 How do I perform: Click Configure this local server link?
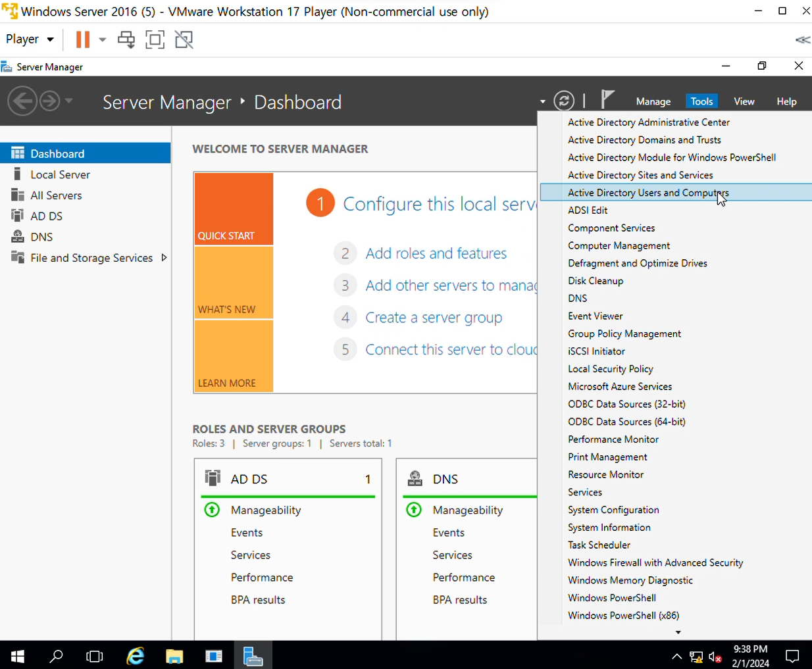tap(440, 204)
